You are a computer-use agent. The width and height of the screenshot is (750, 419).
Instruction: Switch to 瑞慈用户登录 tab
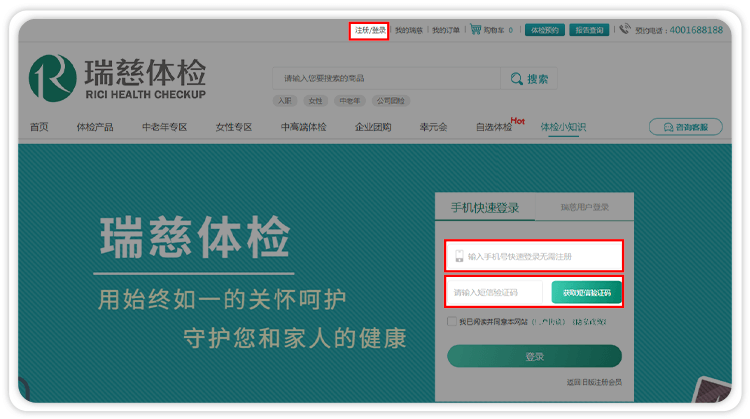[x=584, y=208]
